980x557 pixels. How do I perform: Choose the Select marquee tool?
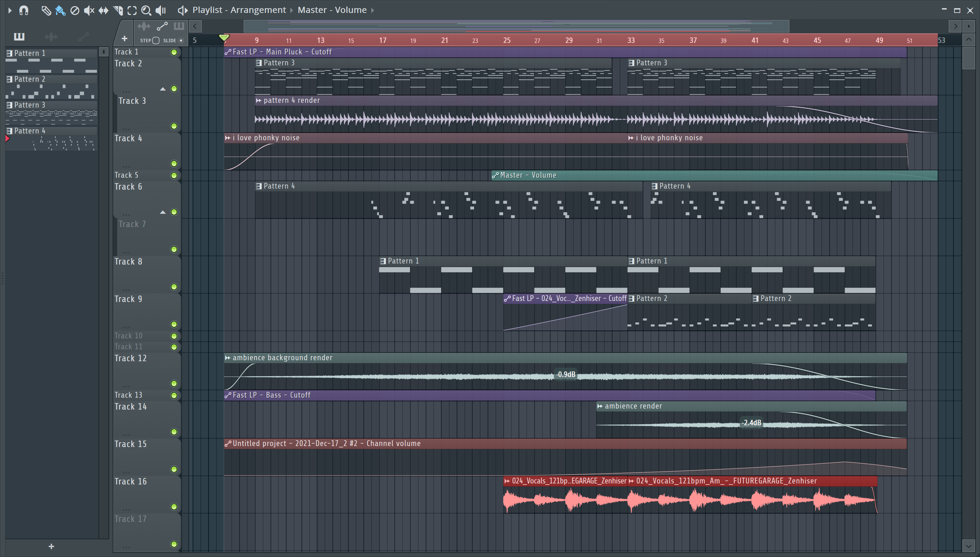[x=132, y=10]
